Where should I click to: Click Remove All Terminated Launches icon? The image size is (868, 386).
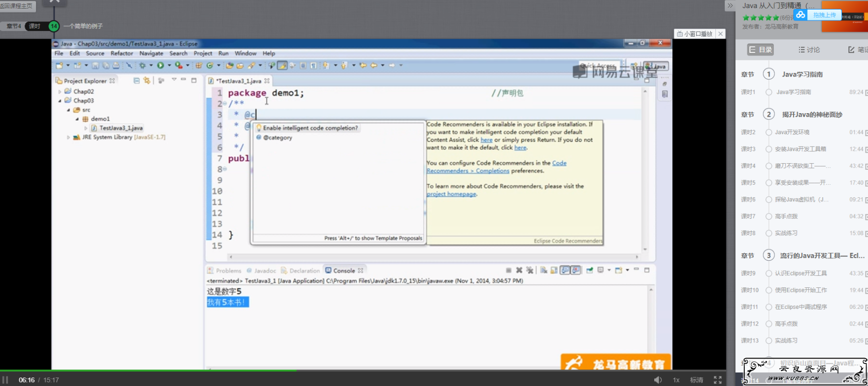point(530,270)
